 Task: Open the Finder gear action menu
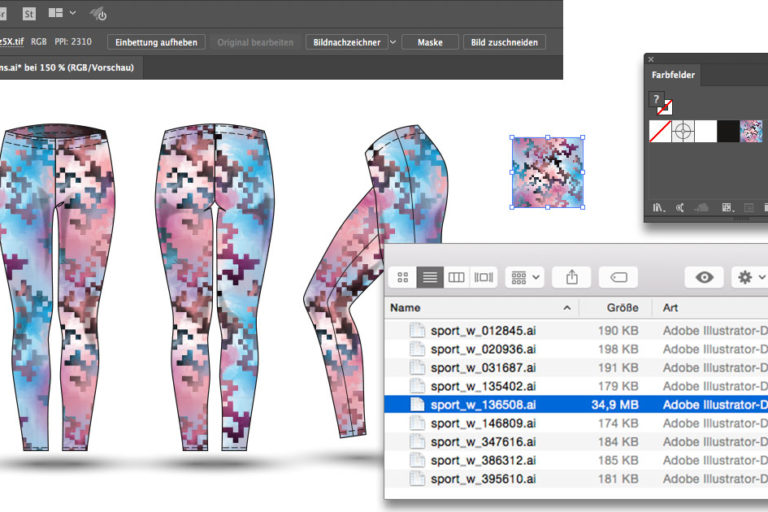pos(749,277)
